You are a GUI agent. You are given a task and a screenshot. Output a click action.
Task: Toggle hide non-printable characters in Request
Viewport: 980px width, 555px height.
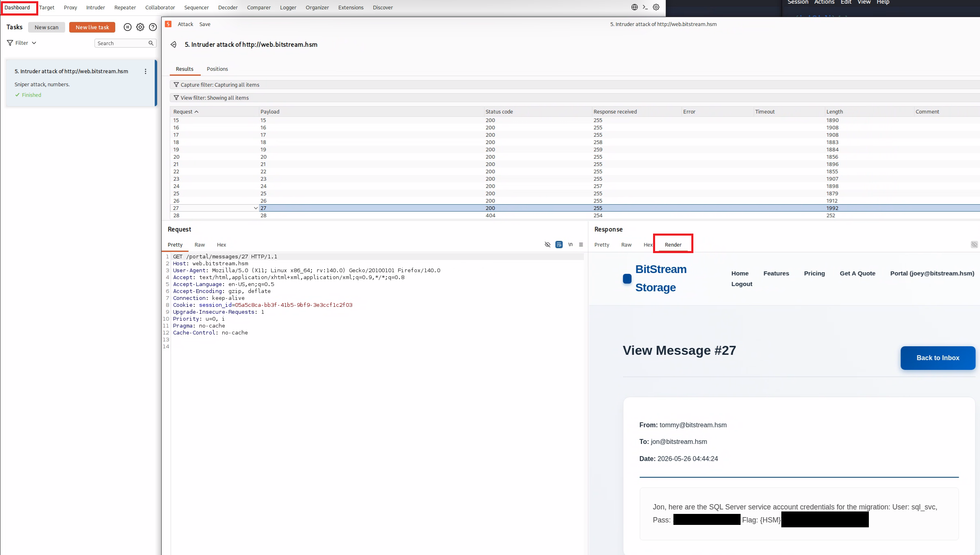coord(548,245)
